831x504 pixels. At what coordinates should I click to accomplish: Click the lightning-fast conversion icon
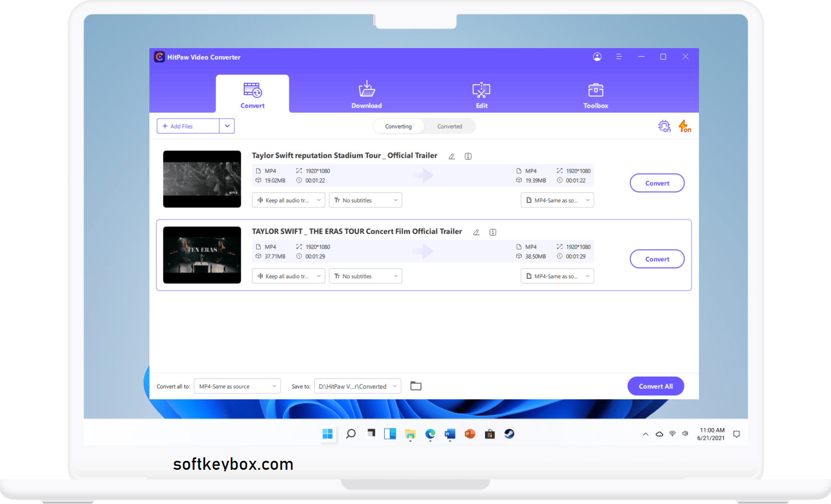point(685,126)
